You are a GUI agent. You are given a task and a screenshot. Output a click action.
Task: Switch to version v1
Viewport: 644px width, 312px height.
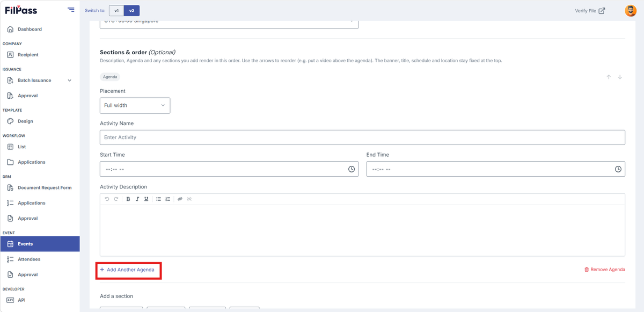(116, 11)
